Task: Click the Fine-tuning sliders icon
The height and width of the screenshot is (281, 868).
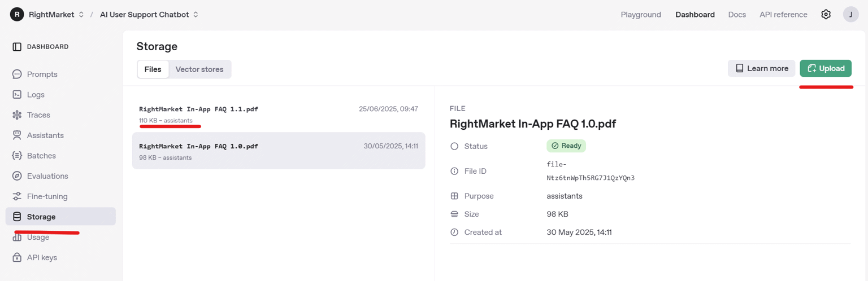Action: click(x=17, y=196)
